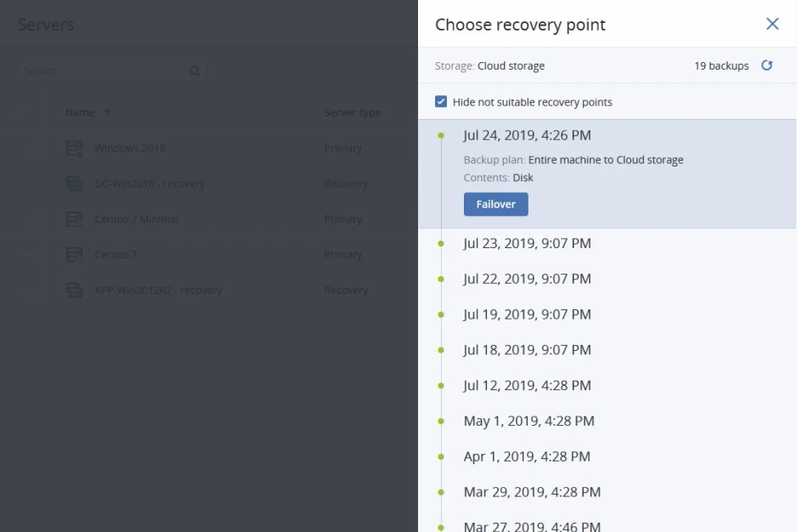Click the search magnifier icon

[x=195, y=71]
